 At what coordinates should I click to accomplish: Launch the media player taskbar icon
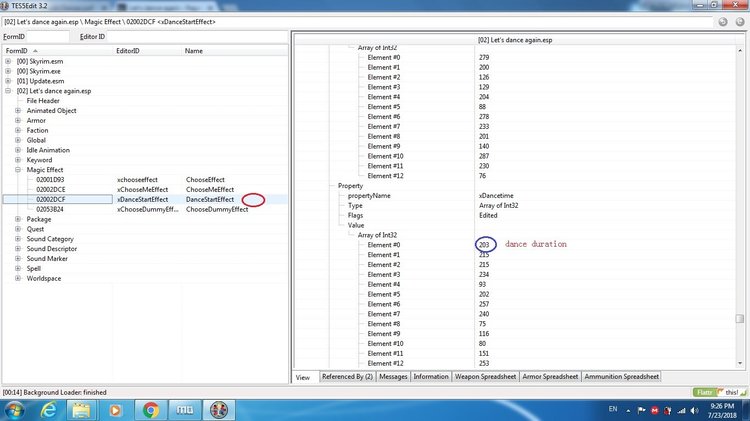click(x=115, y=410)
